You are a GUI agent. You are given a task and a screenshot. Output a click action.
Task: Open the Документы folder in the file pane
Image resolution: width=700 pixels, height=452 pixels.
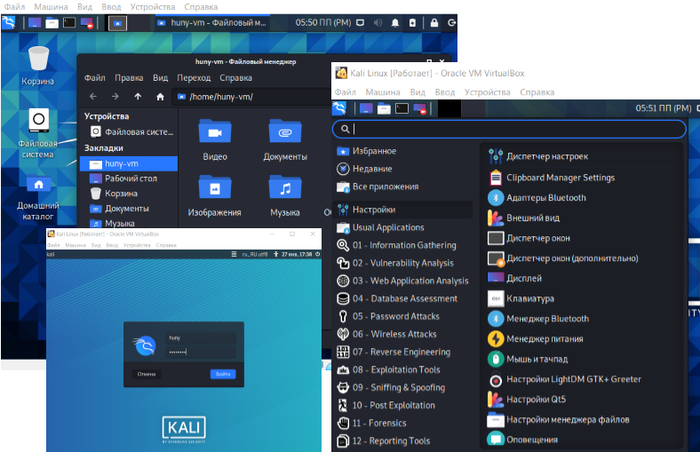[x=285, y=140]
